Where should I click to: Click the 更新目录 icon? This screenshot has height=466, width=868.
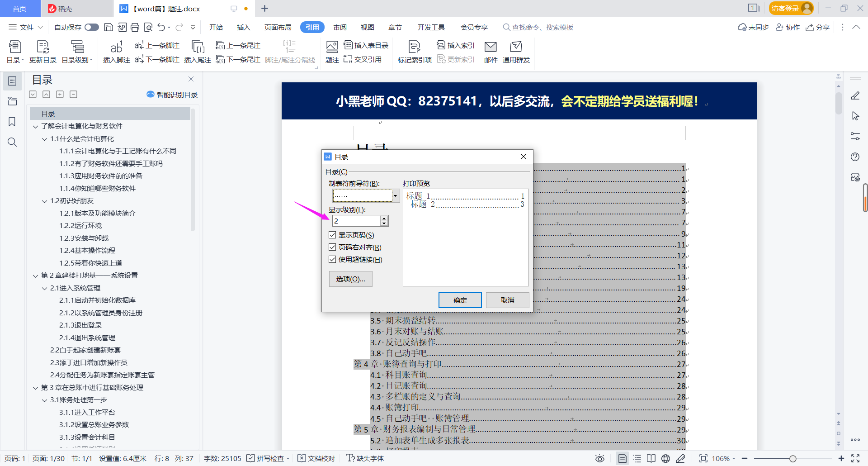tap(42, 51)
